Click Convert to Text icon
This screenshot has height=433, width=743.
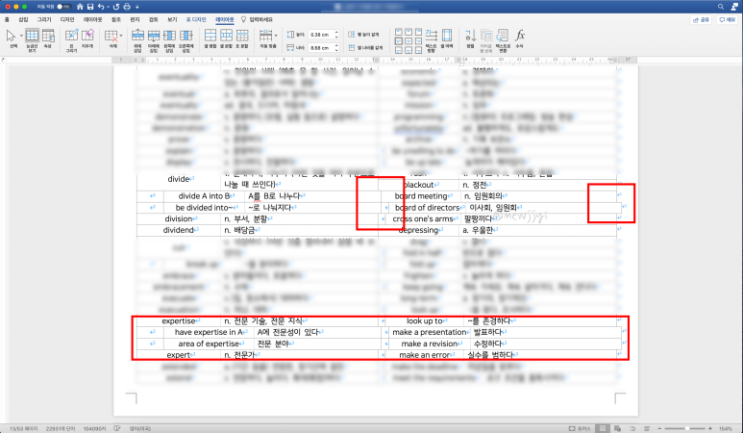click(x=503, y=37)
